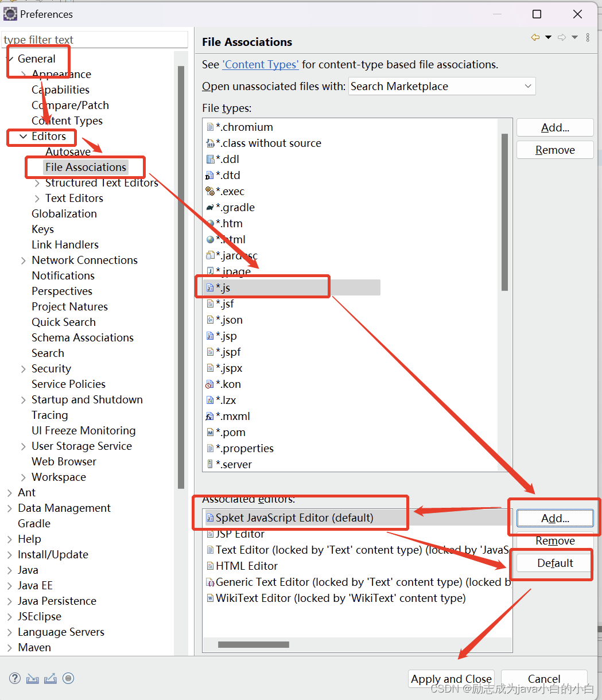Click the *.pom file type icon
Image resolution: width=602 pixels, height=700 pixels.
(210, 433)
